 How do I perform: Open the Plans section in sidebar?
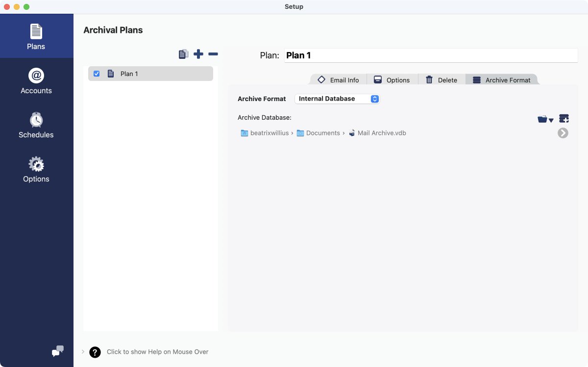[x=36, y=37]
